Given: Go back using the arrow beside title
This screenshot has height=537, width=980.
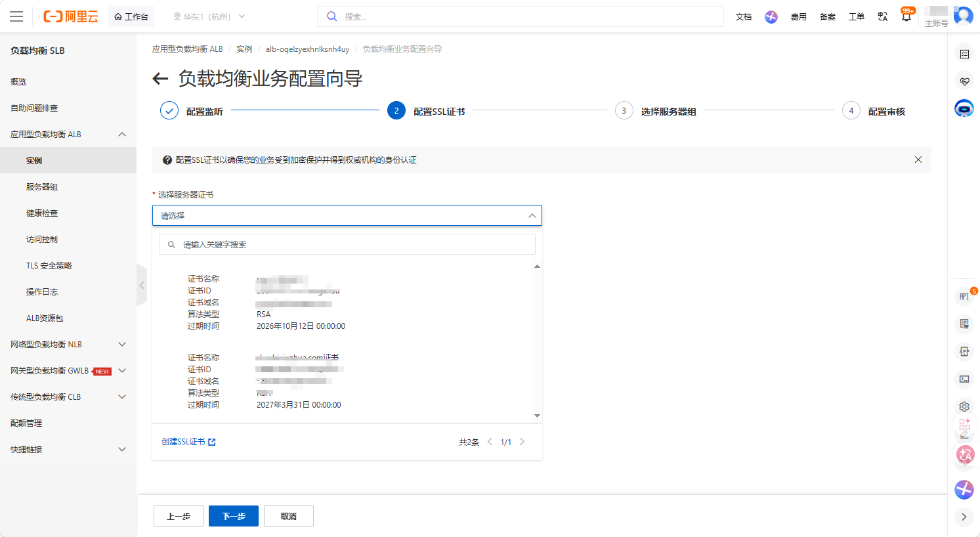Looking at the screenshot, I should (x=160, y=79).
